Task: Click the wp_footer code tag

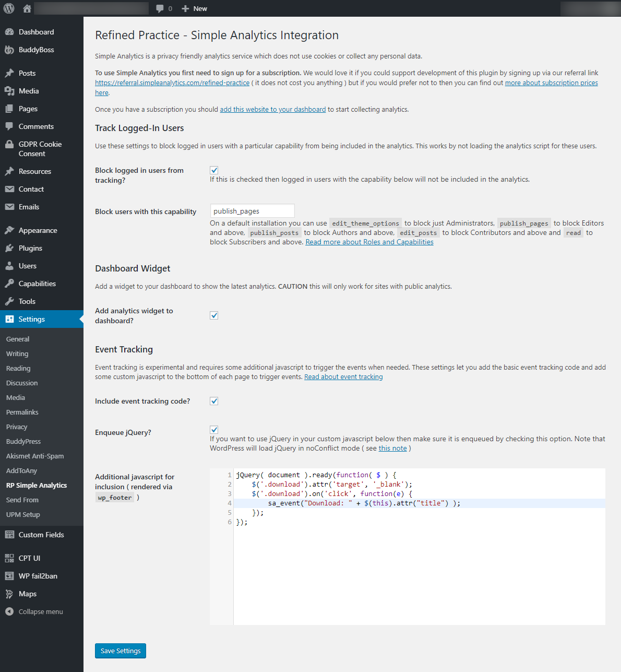Action: click(x=115, y=498)
